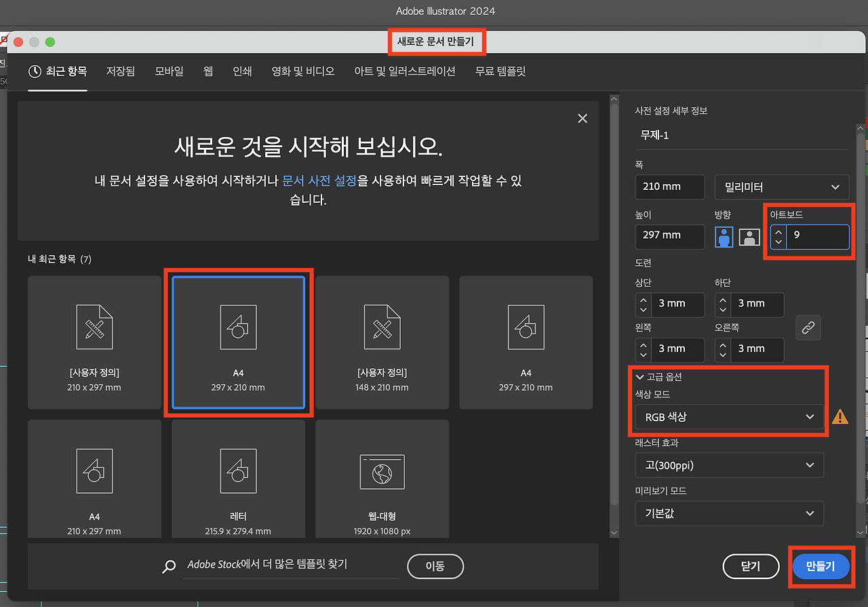Close the dialog with the red window button
The height and width of the screenshot is (607, 868).
[x=18, y=42]
